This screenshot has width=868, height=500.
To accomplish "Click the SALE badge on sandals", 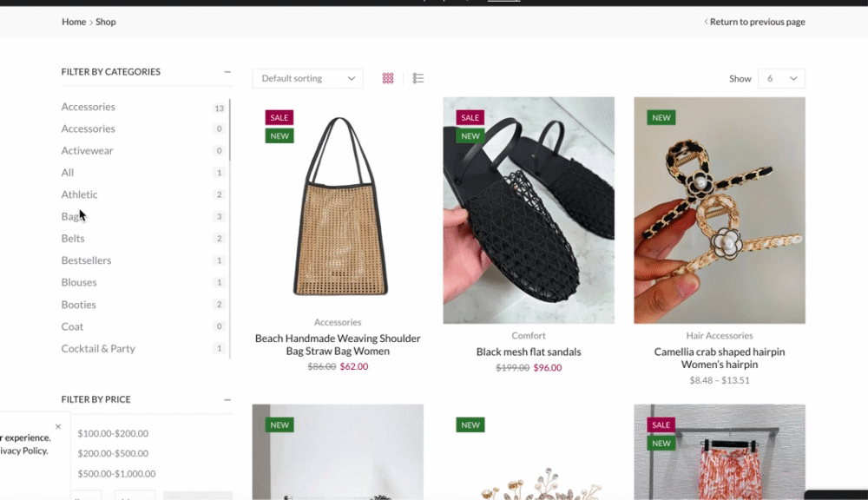I will [x=470, y=117].
